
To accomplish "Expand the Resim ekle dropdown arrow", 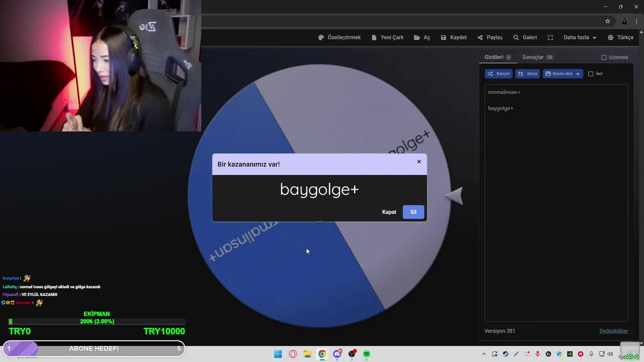I will coord(578,74).
